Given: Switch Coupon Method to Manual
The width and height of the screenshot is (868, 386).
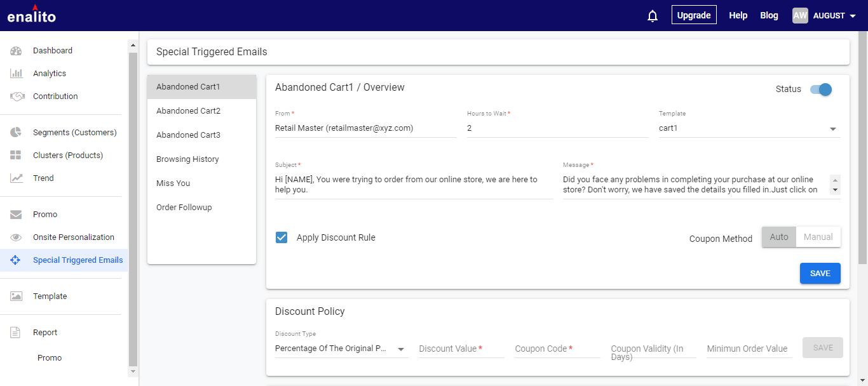Looking at the screenshot, I should (818, 237).
